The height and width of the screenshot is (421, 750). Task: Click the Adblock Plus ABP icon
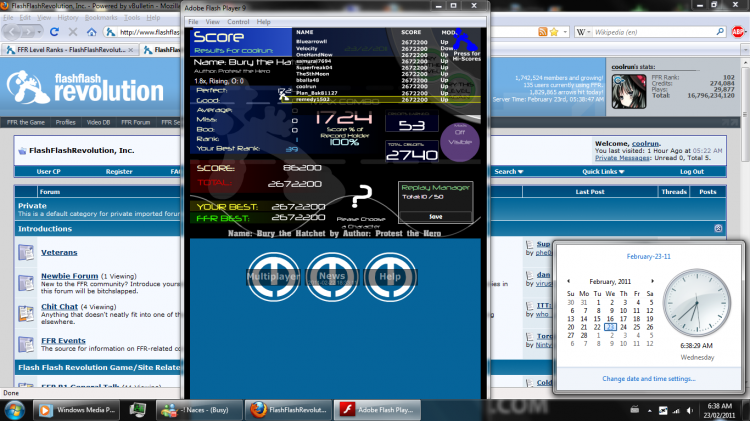(737, 32)
